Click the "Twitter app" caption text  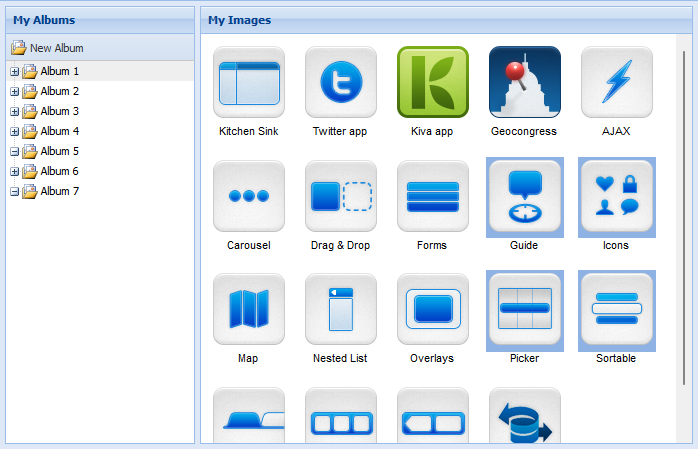click(340, 132)
